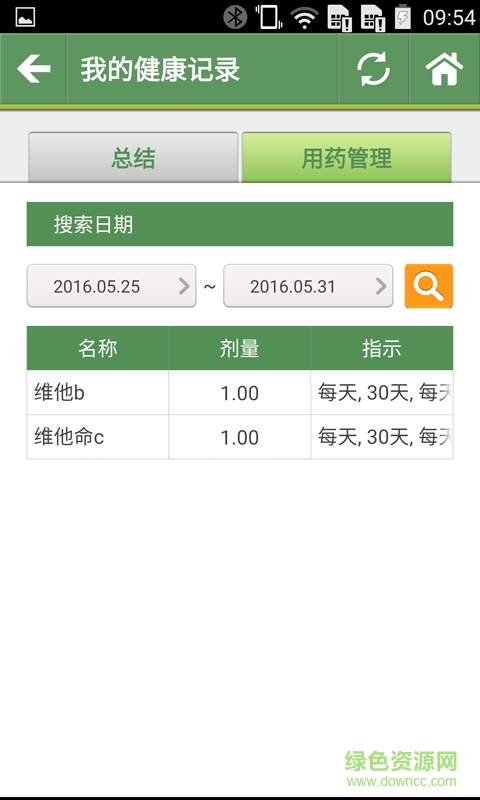This screenshot has width=480, height=800.
Task: Go to home via house icon
Action: click(444, 69)
